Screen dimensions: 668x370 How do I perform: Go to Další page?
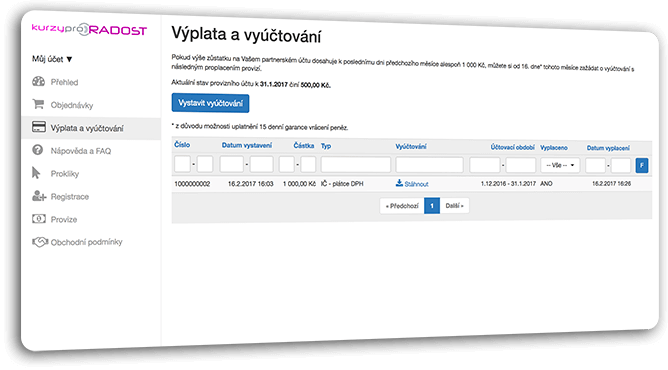tap(455, 206)
